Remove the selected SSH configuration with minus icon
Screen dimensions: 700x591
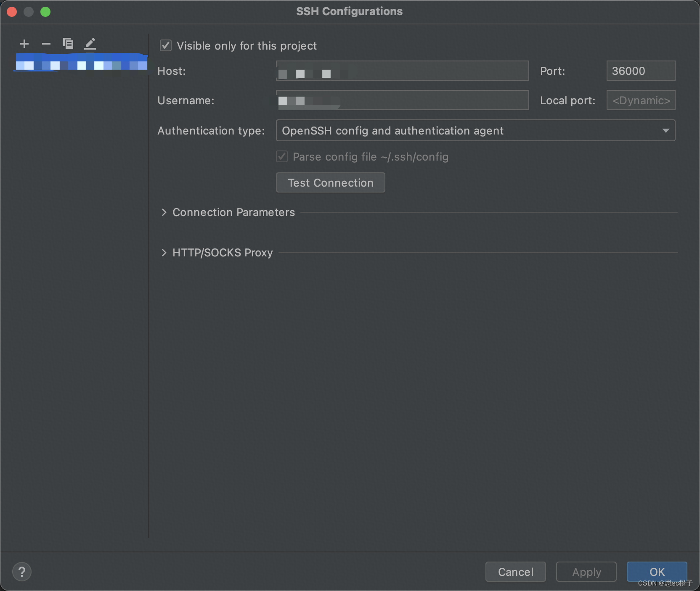click(x=46, y=44)
